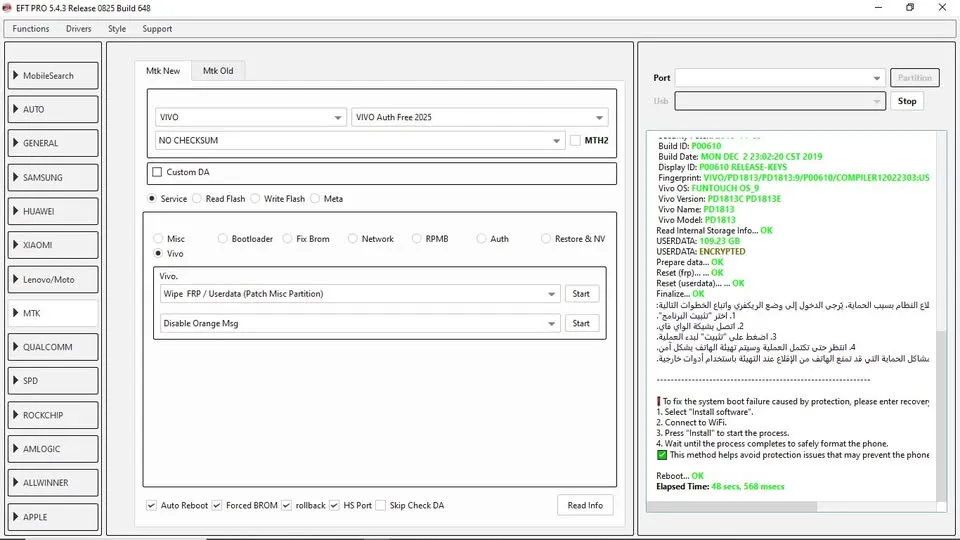Expand the Disable Orange Msg dropdown

click(360, 324)
